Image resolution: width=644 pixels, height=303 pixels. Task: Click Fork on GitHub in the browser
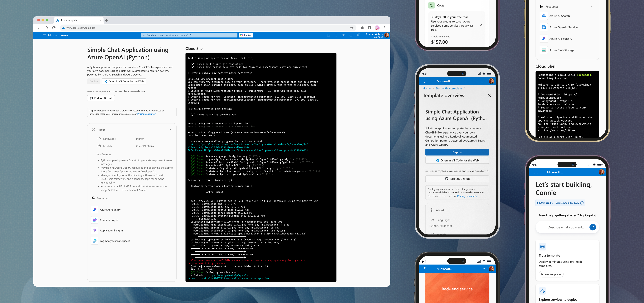click(x=101, y=98)
